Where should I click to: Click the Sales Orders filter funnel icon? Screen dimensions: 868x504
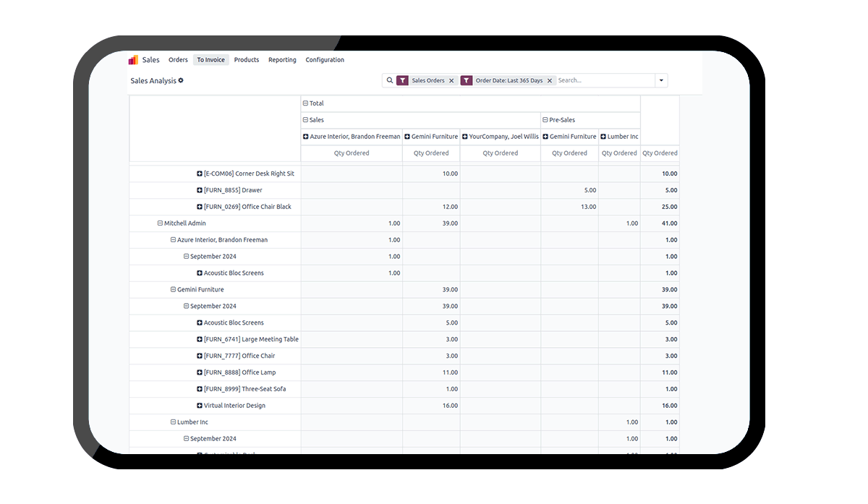pyautogui.click(x=403, y=81)
